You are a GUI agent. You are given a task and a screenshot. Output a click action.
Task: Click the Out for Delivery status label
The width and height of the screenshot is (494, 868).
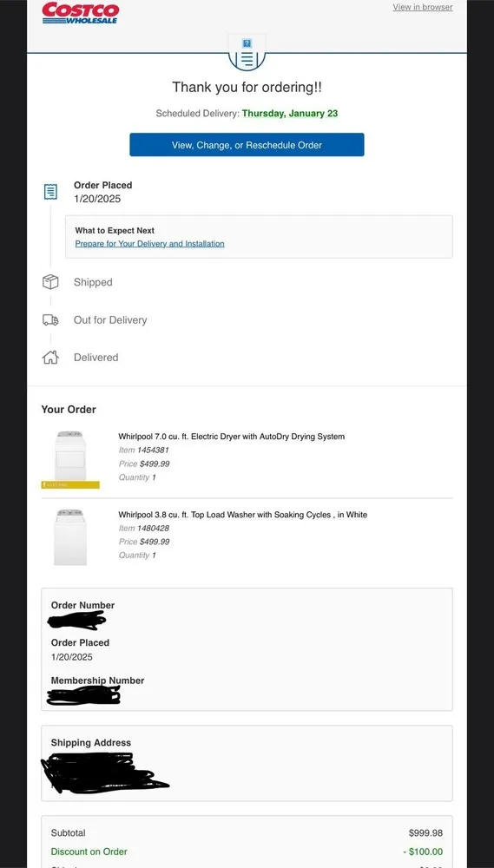point(110,320)
